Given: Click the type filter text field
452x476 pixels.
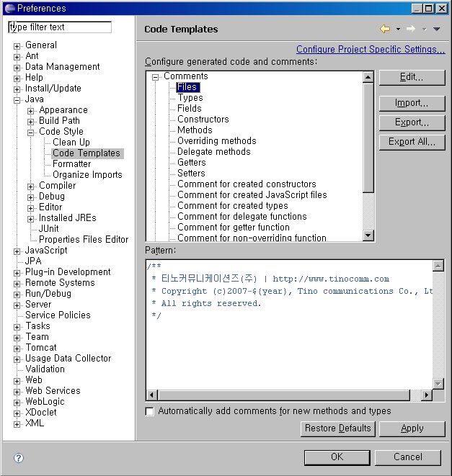Looking at the screenshot, I should point(60,27).
